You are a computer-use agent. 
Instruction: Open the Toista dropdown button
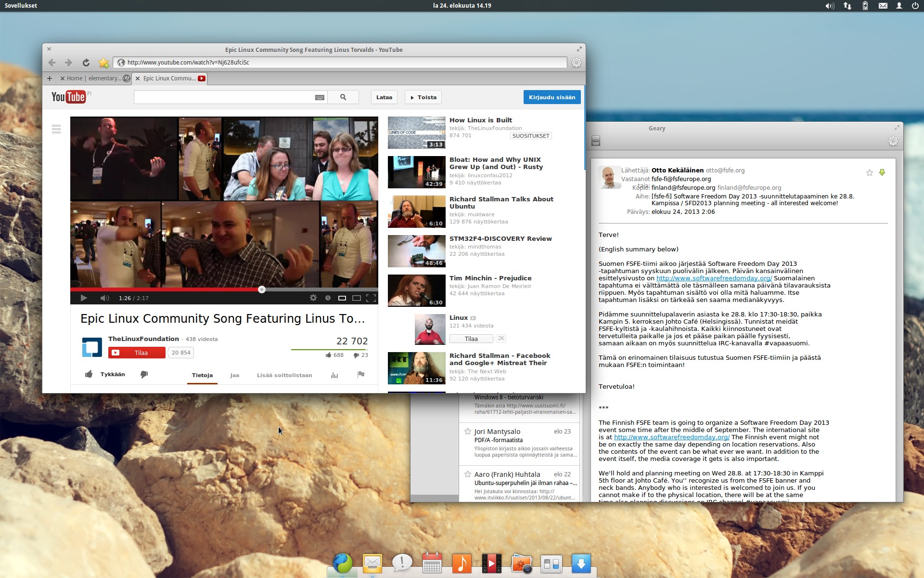[x=423, y=97]
